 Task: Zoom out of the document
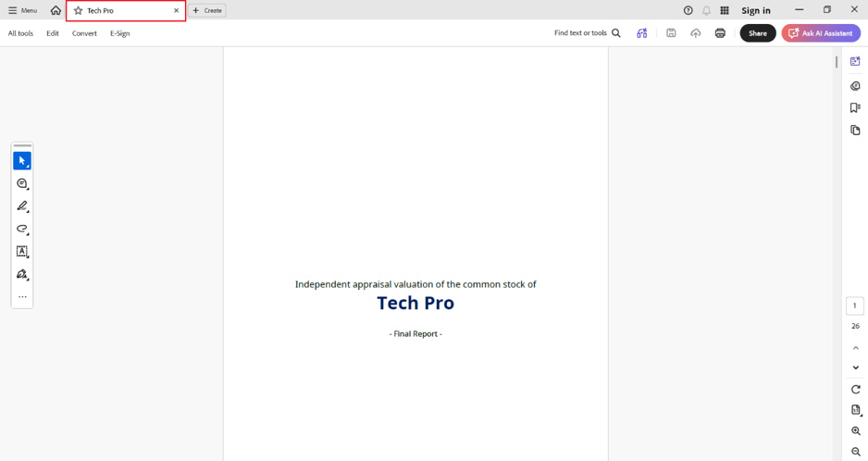[855, 452]
